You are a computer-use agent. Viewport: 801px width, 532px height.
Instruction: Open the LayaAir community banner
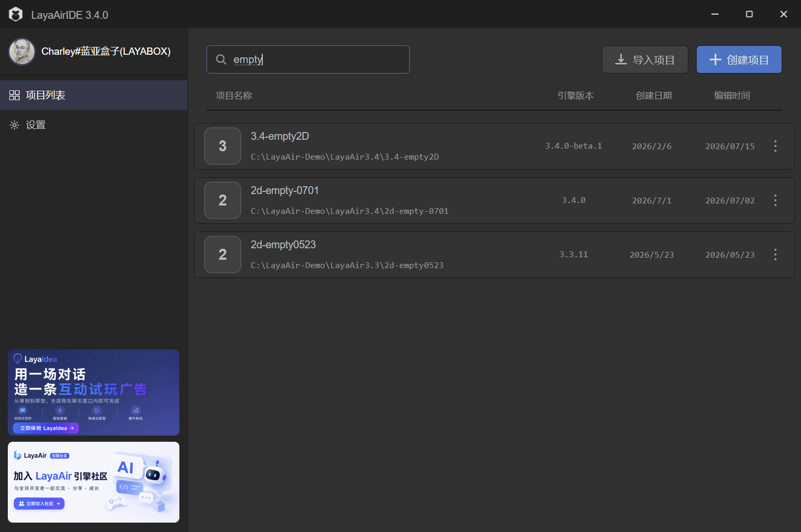click(93, 482)
